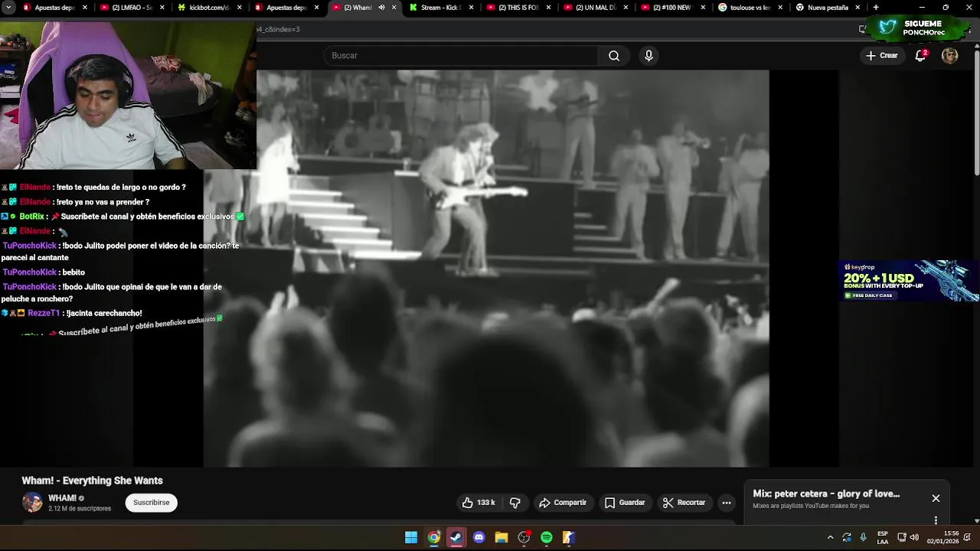Switch to the Nueva pestaña tab
This screenshot has width=980, height=551.
[x=828, y=8]
